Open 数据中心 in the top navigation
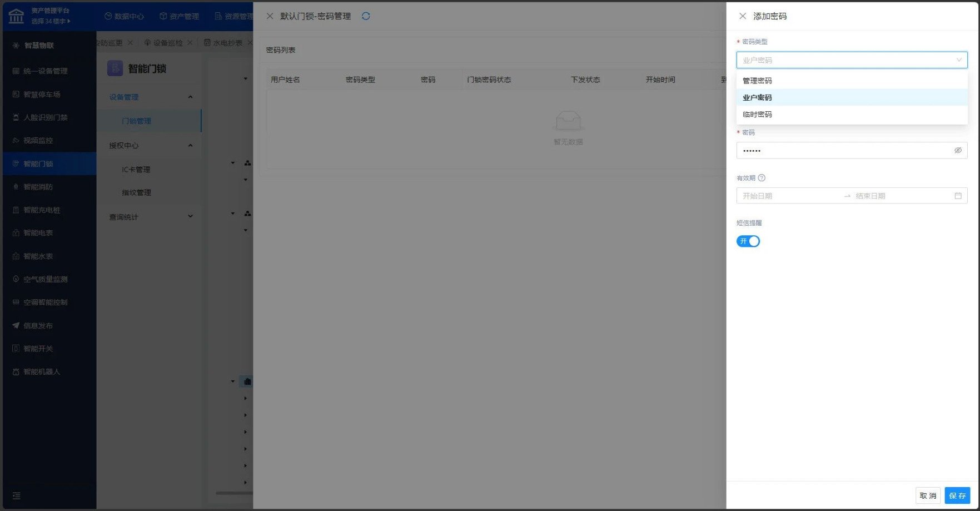Image resolution: width=980 pixels, height=511 pixels. click(124, 16)
